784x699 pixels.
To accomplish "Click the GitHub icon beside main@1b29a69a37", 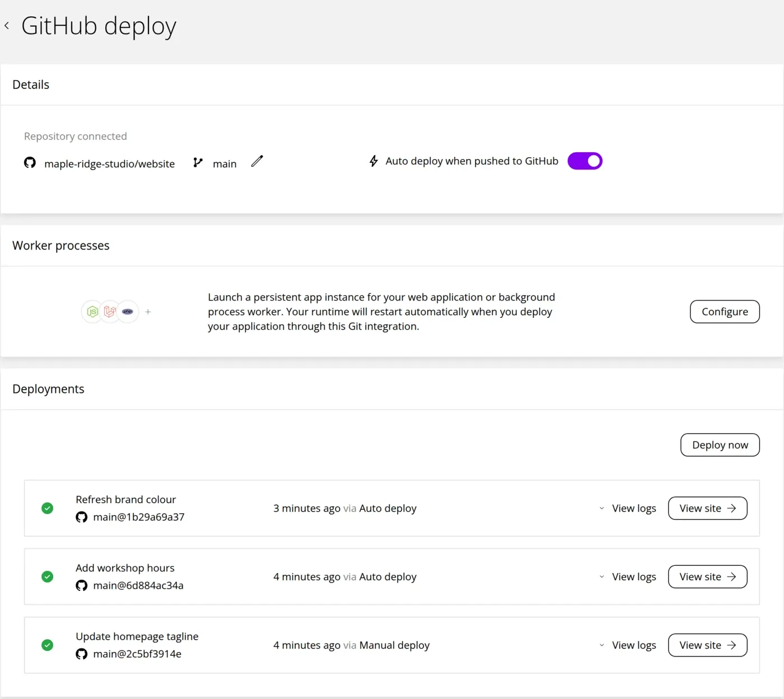I will [x=82, y=517].
